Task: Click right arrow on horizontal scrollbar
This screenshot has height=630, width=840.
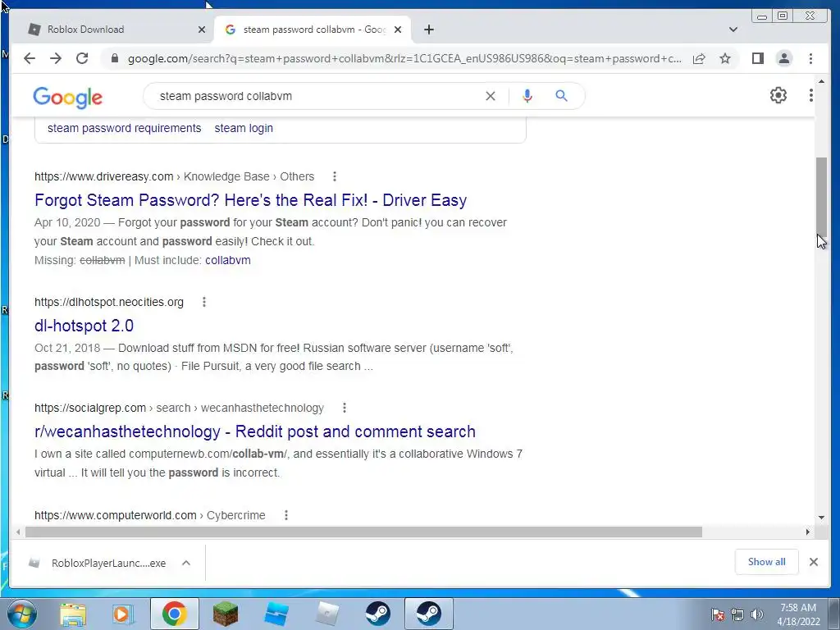Action: 808,532
